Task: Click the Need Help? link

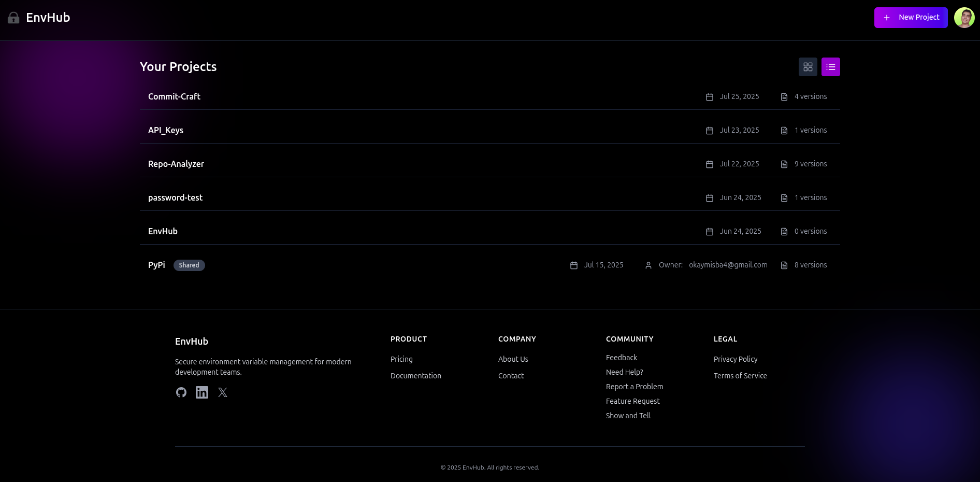Action: click(625, 372)
